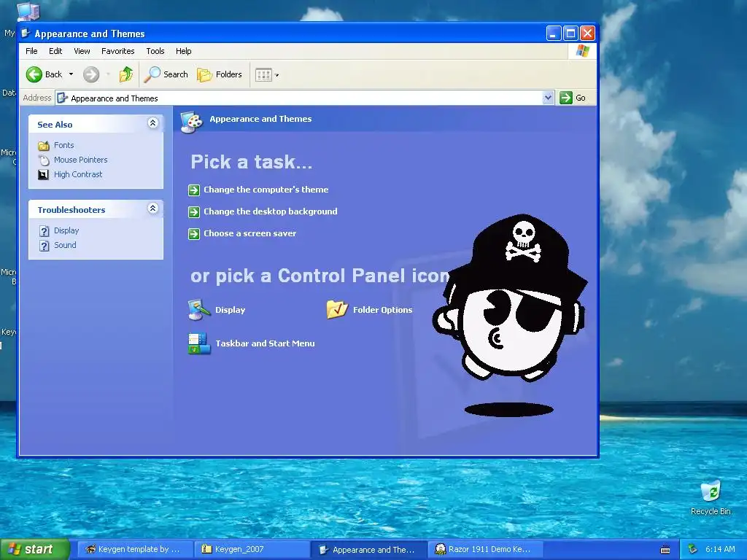Click the High Contrast icon

click(x=43, y=175)
